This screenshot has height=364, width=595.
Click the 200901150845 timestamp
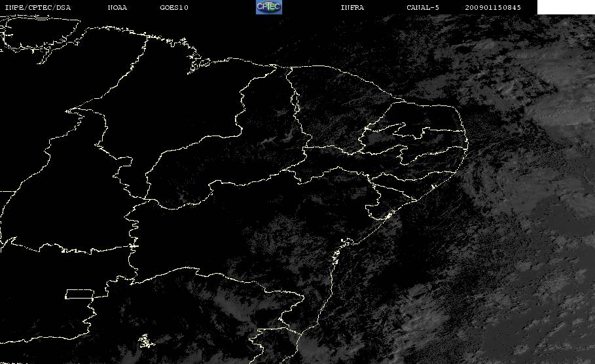click(493, 8)
